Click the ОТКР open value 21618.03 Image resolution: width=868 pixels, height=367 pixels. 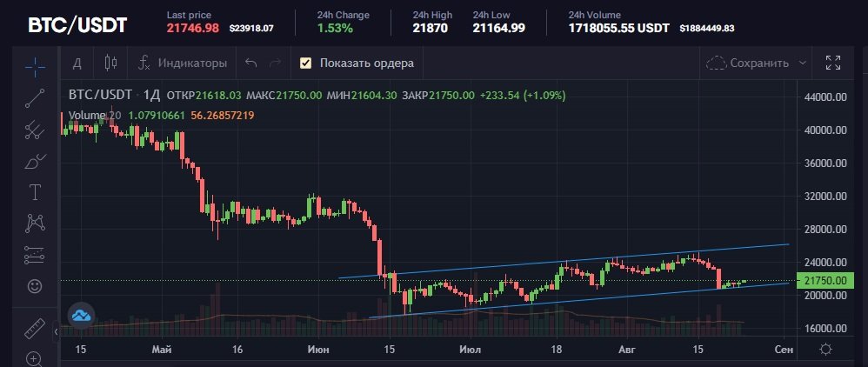pos(218,95)
